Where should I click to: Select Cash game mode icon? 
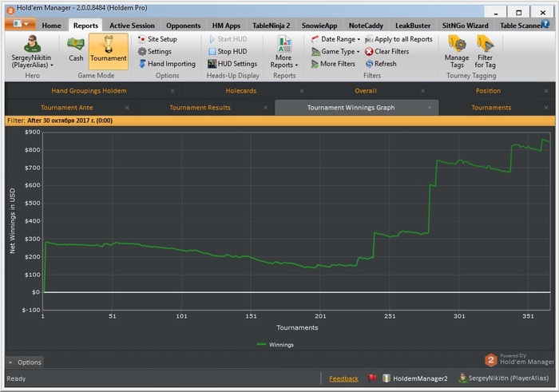pyautogui.click(x=76, y=49)
